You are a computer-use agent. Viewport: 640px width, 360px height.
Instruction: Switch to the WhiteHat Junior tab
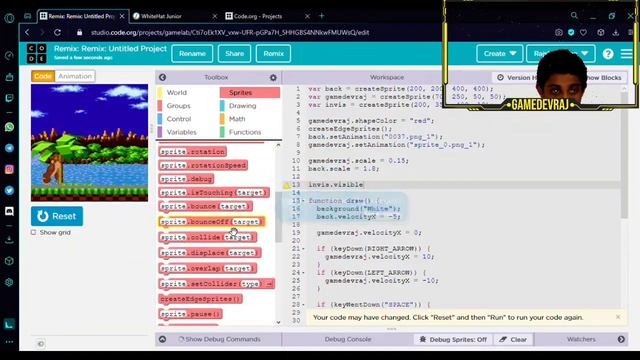(175, 16)
